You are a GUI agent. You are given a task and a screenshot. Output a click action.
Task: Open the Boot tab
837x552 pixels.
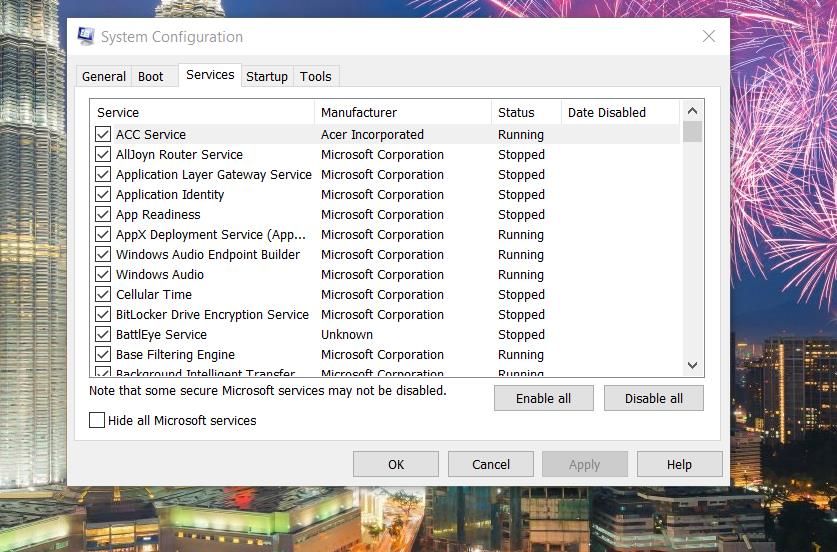point(151,76)
